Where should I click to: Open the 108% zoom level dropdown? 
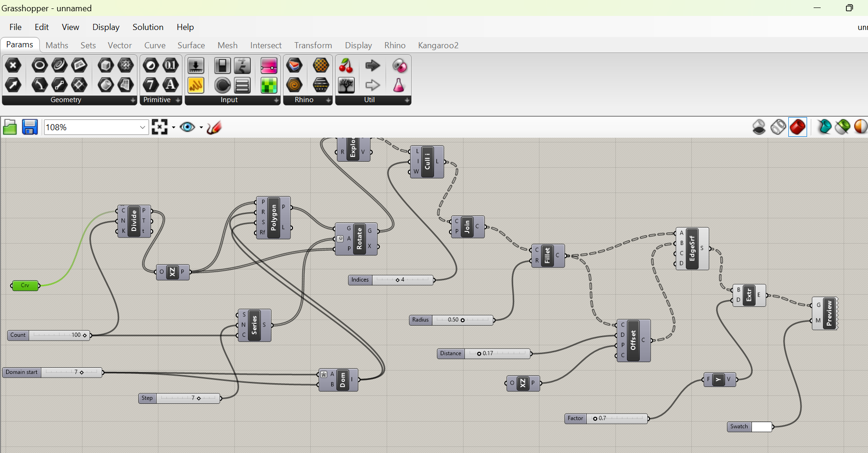142,127
